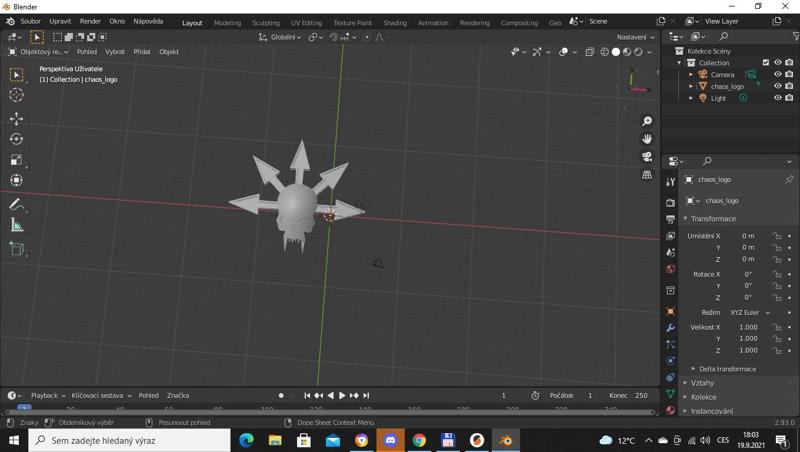Switch to Wireframe shading mode
800x452 pixels.
click(x=605, y=52)
